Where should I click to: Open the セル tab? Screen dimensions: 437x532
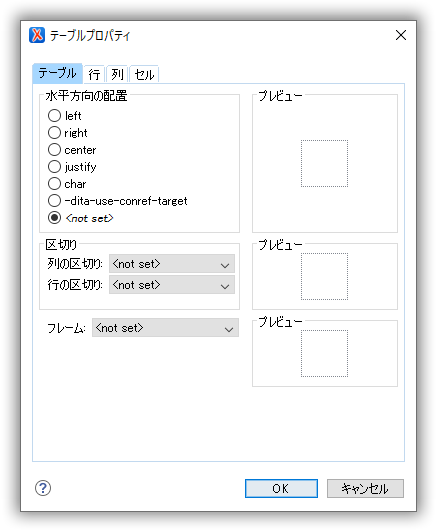click(144, 74)
